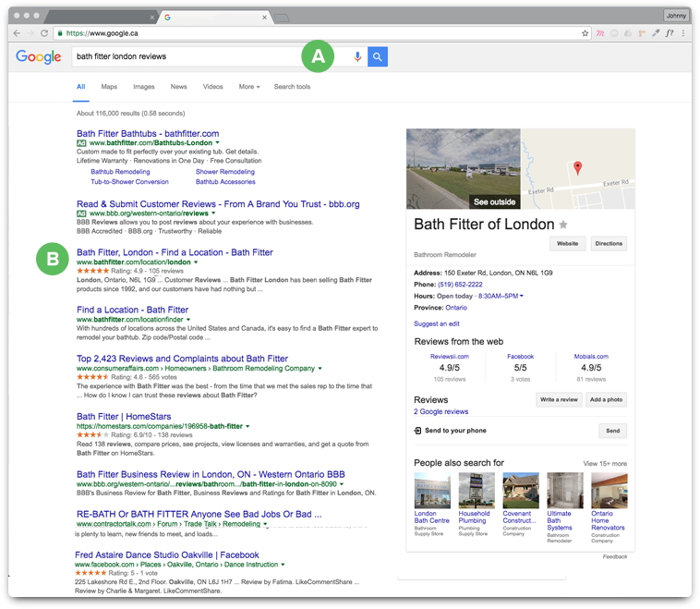The width and height of the screenshot is (700, 609).
Task: Open Top 2,423 Reviews and Complaints result
Action: tap(182, 359)
